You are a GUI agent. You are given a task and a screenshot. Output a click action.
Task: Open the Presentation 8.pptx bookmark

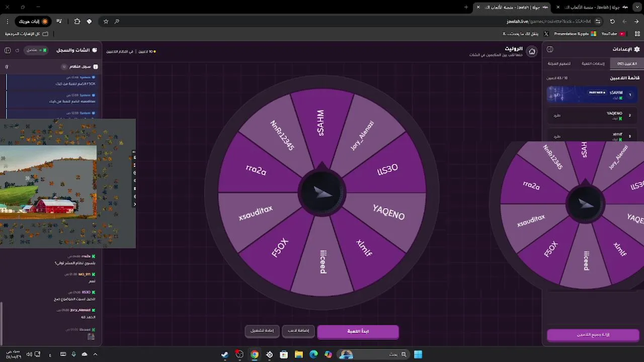click(x=575, y=34)
